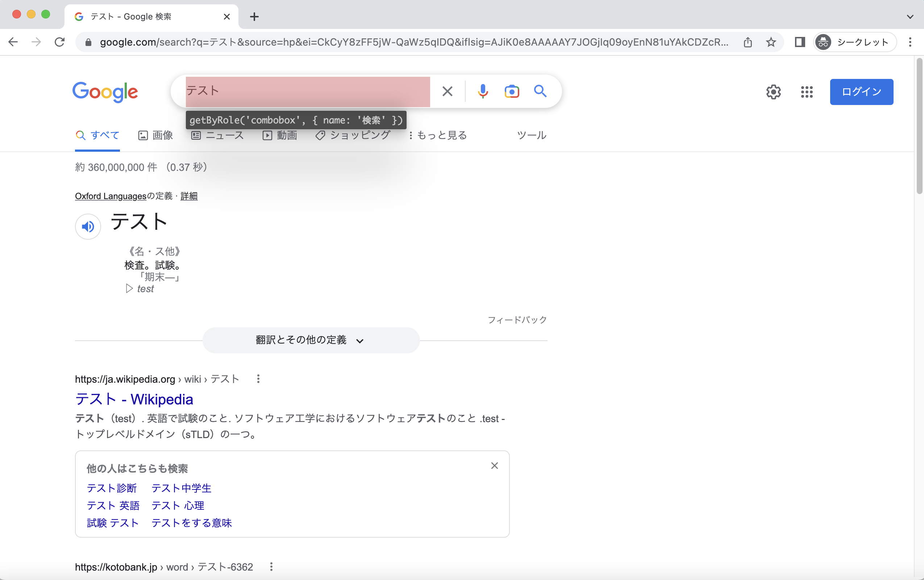
Task: Switch to ニュース results tab
Action: pos(217,135)
